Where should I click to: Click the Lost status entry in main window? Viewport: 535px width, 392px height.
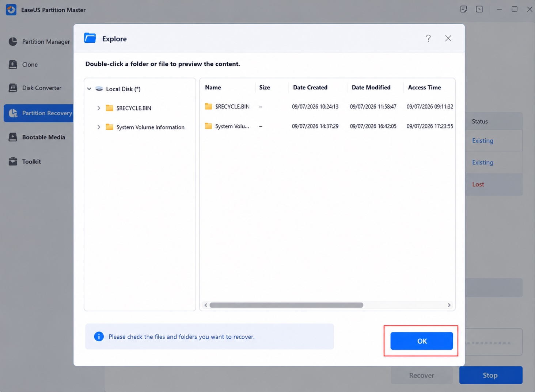[x=478, y=184]
